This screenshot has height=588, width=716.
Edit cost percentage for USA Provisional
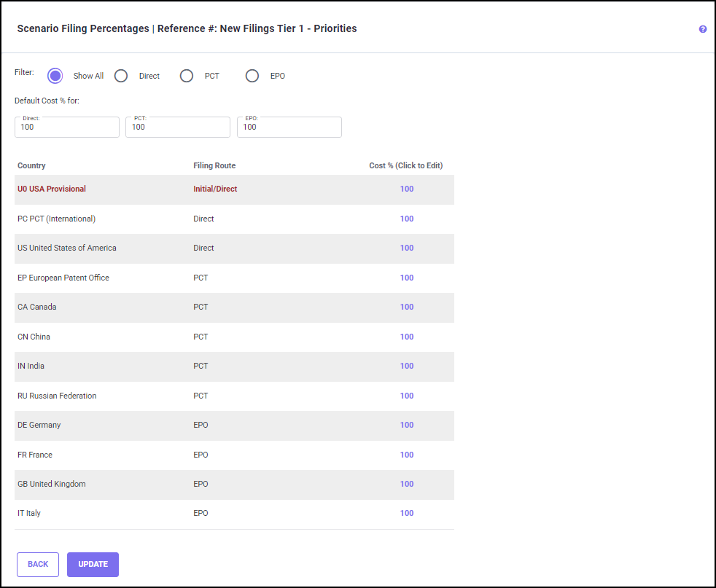pos(407,189)
